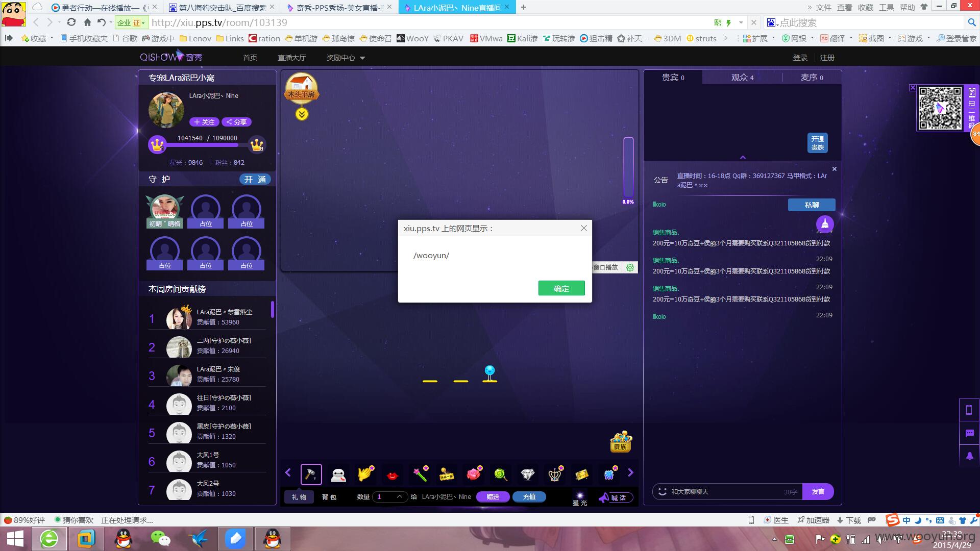
Task: Select the gold ticket gift
Action: click(581, 475)
